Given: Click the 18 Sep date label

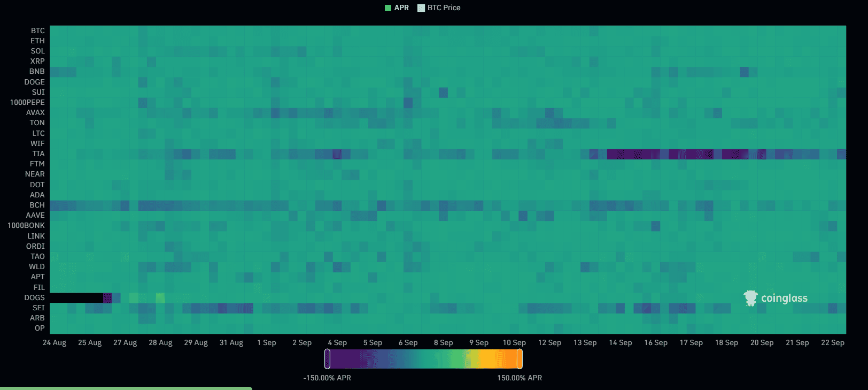Looking at the screenshot, I should (x=727, y=342).
